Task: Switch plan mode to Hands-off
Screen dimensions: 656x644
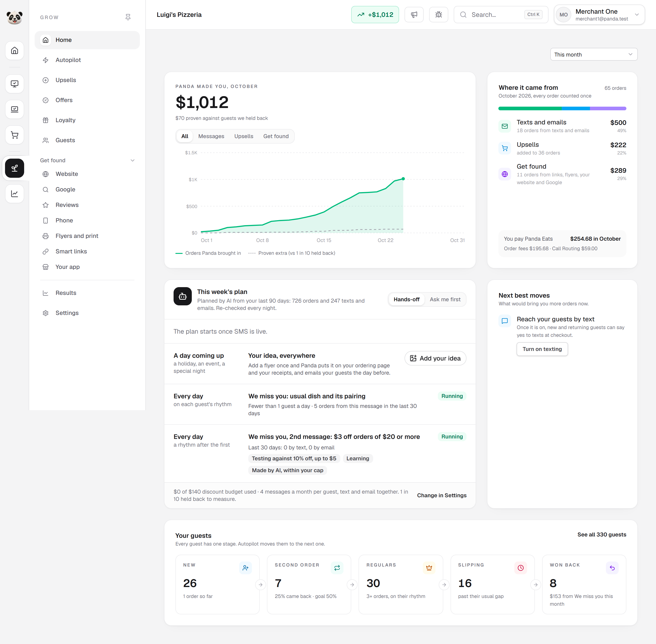Action: tap(406, 299)
